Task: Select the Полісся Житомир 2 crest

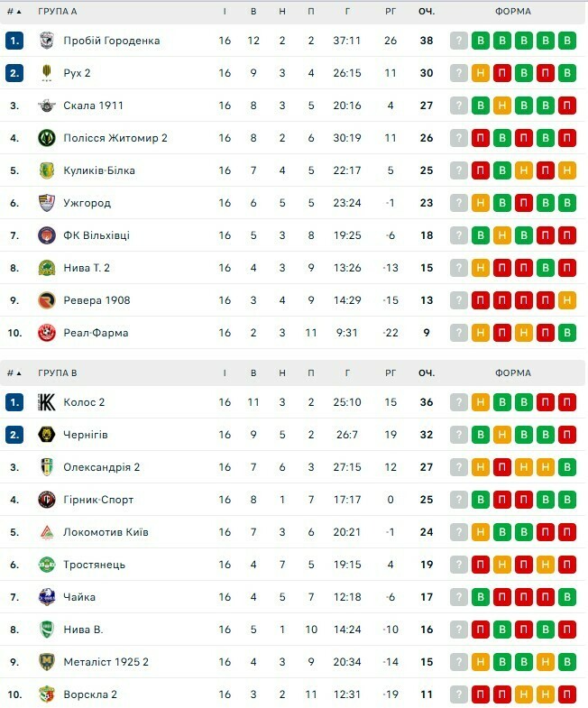Action: [47, 138]
